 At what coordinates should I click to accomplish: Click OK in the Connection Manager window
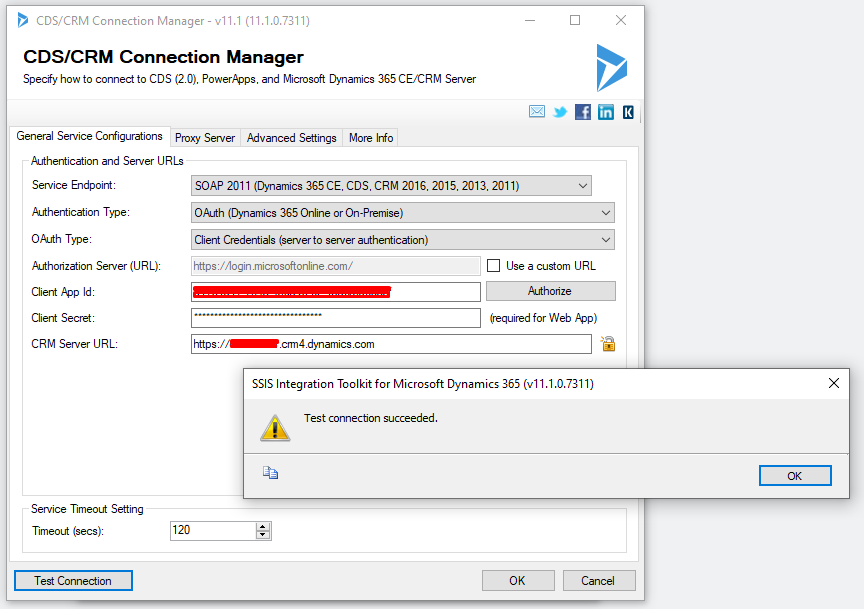click(x=518, y=580)
